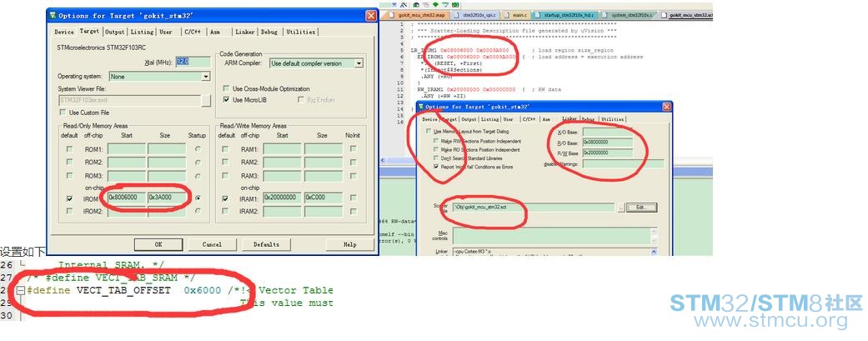Click the R/O Base field 0x08000000
Image resolution: width=868 pixels, height=341 pixels.
(x=607, y=143)
